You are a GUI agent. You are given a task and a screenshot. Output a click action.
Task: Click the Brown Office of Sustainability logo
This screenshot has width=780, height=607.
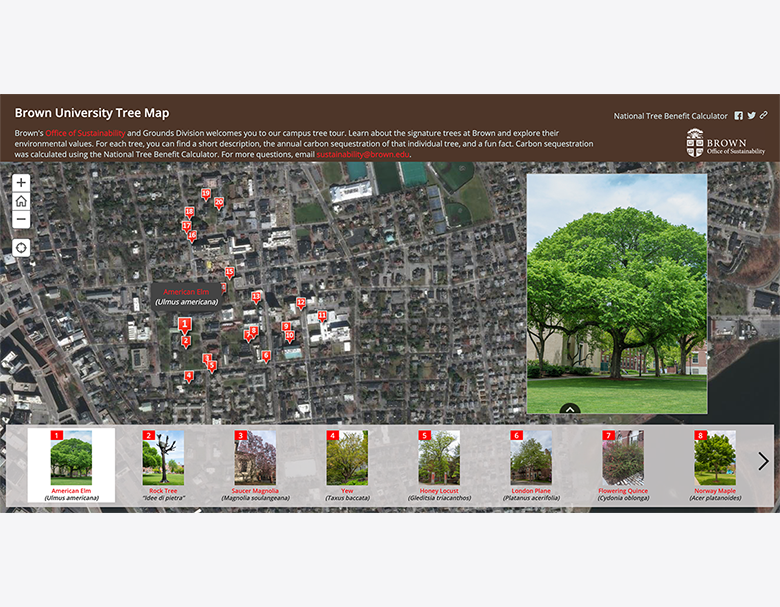point(725,143)
